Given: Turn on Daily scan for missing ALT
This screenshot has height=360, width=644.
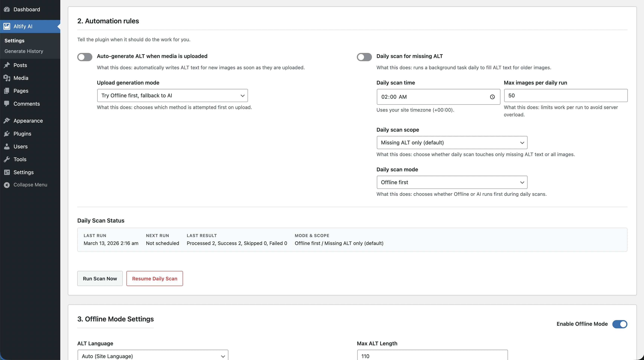Looking at the screenshot, I should click(x=364, y=57).
